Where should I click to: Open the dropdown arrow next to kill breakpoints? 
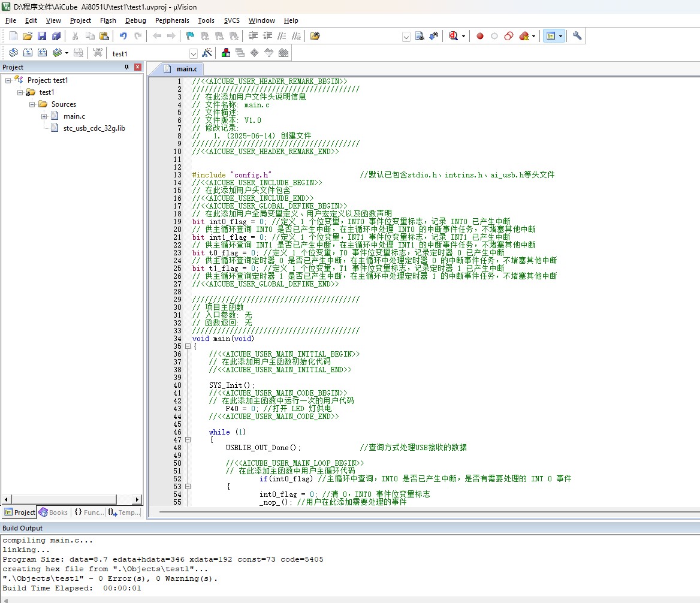533,36
